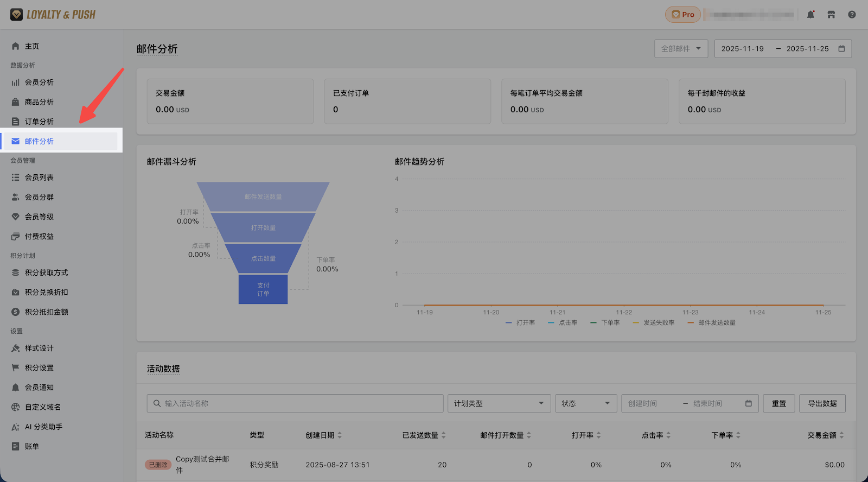This screenshot has height=482, width=868.
Task: Click the 自定义域名 globe icon
Action: [16, 407]
